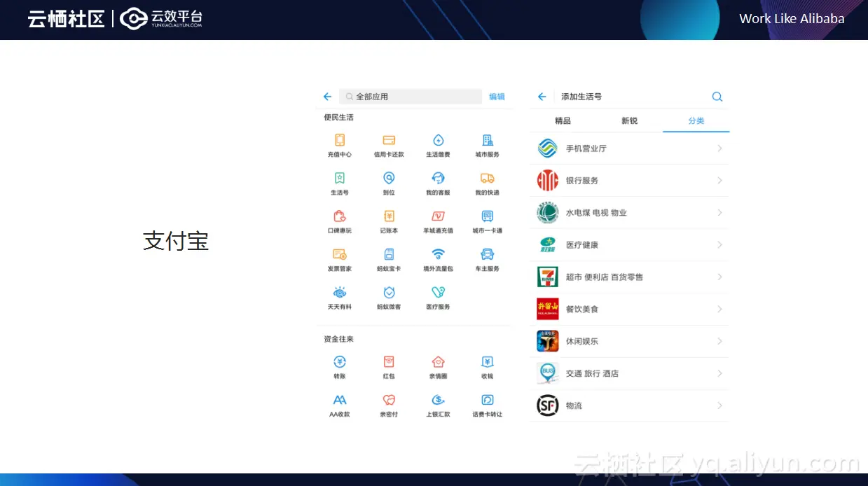
Task: Tap the 亲密付 heart icon
Action: click(x=389, y=400)
